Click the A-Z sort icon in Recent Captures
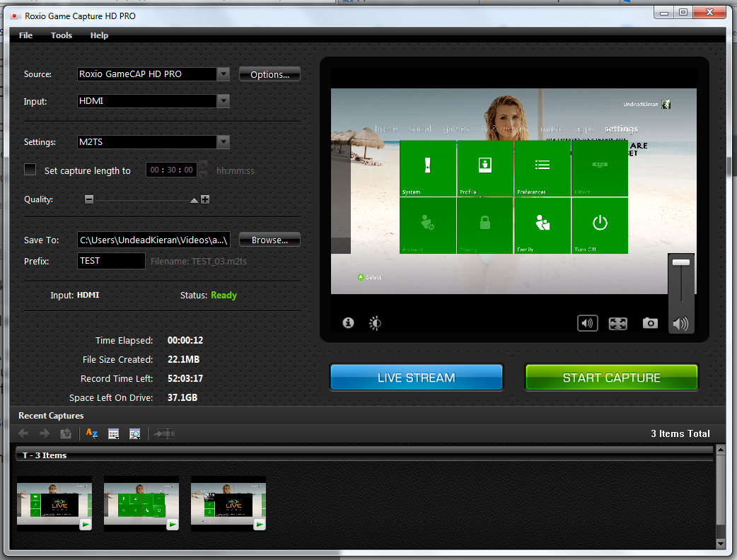Screen dimensions: 737x560 tap(91, 433)
